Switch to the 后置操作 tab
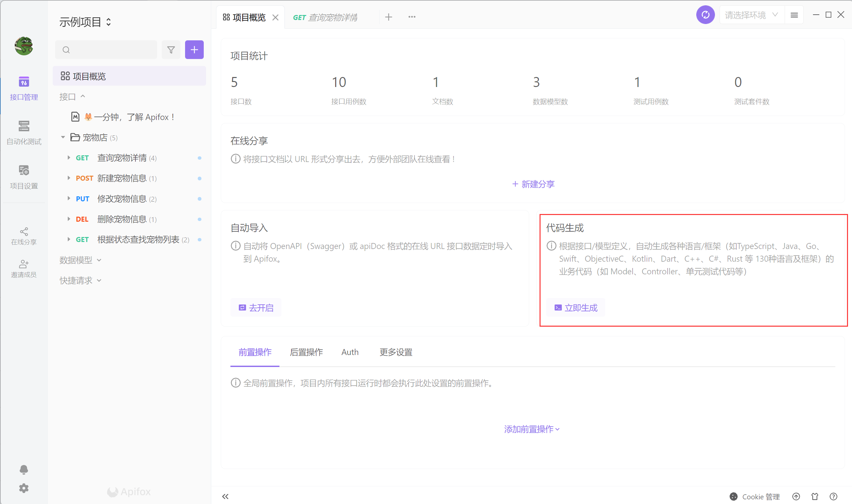Viewport: 852px width, 504px height. tap(306, 352)
